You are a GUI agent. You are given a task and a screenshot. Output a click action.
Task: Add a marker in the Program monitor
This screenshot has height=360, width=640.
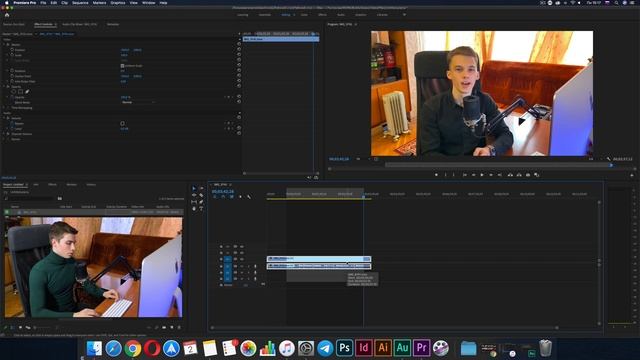tap(436, 175)
